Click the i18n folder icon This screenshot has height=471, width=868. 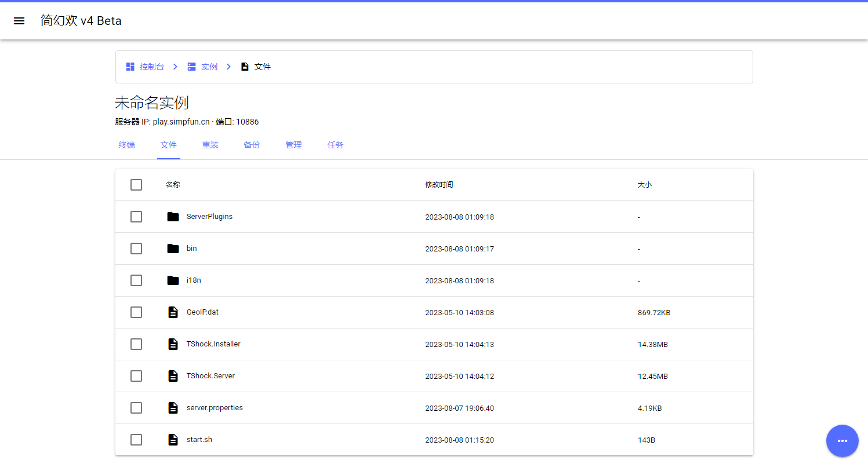(173, 280)
